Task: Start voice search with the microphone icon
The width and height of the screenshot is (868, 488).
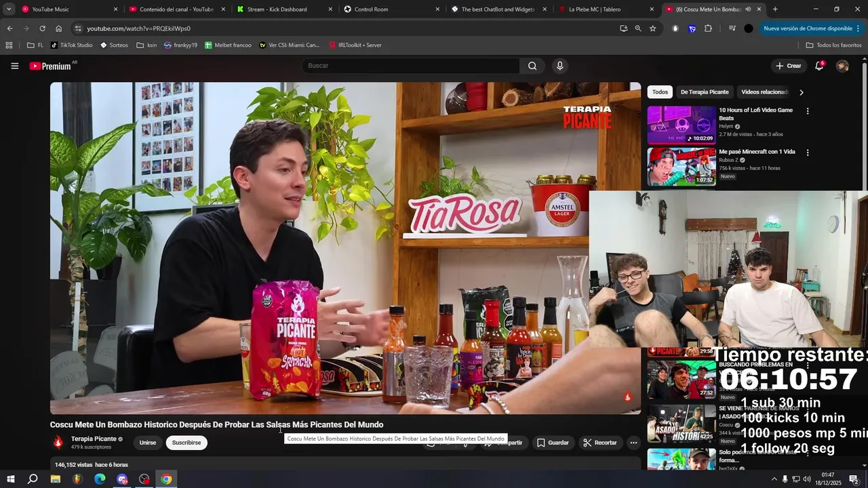Action: (x=559, y=66)
